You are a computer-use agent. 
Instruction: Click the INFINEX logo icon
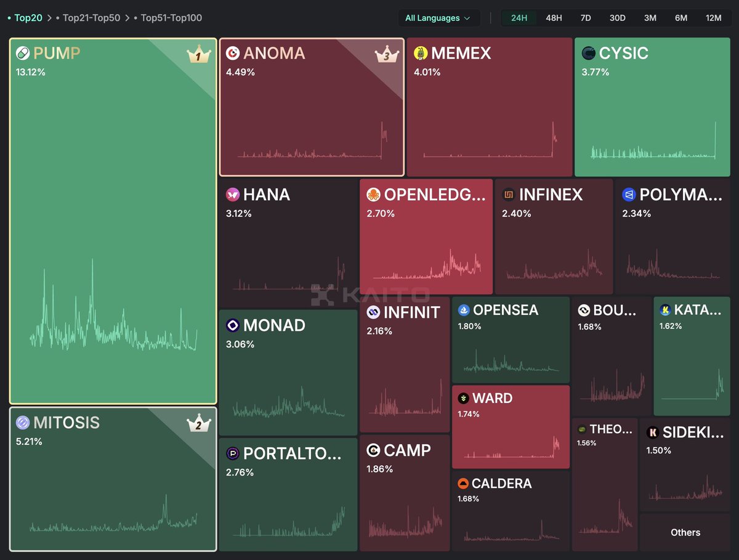tap(509, 195)
